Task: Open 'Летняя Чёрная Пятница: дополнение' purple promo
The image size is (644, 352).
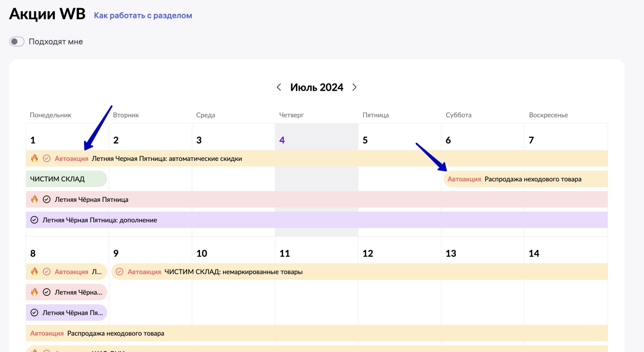Action: coord(317,220)
